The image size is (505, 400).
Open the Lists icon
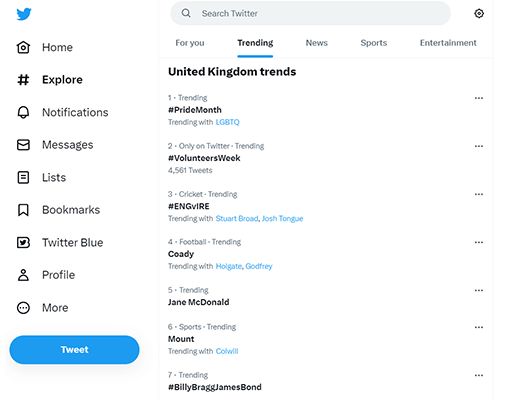pyautogui.click(x=23, y=177)
